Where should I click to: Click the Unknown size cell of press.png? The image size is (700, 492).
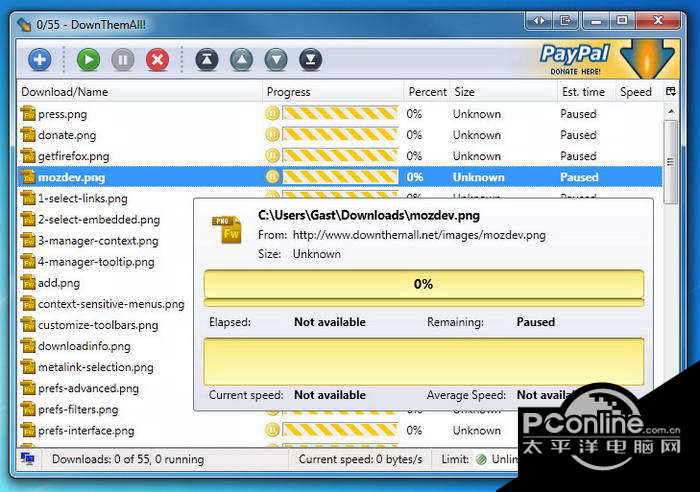point(477,114)
